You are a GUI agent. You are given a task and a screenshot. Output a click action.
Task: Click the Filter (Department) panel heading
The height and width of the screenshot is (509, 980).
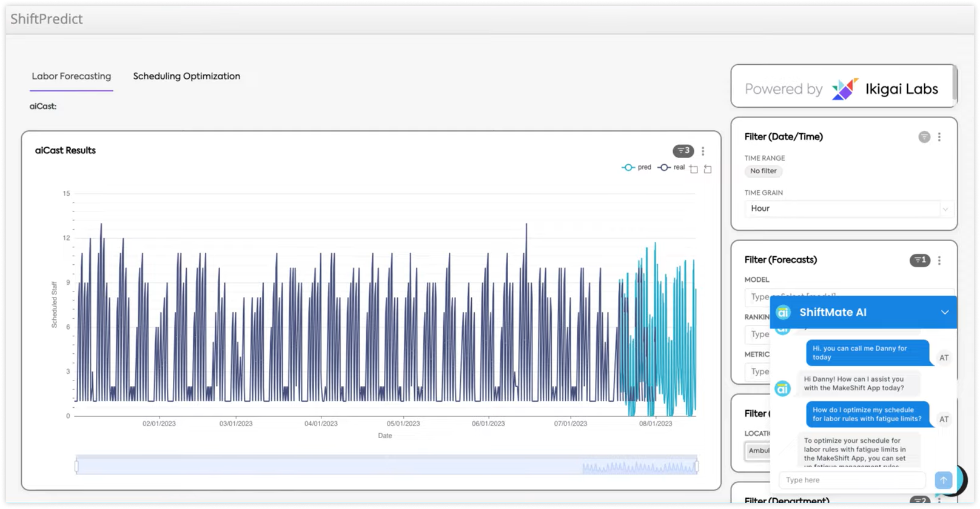pyautogui.click(x=787, y=501)
